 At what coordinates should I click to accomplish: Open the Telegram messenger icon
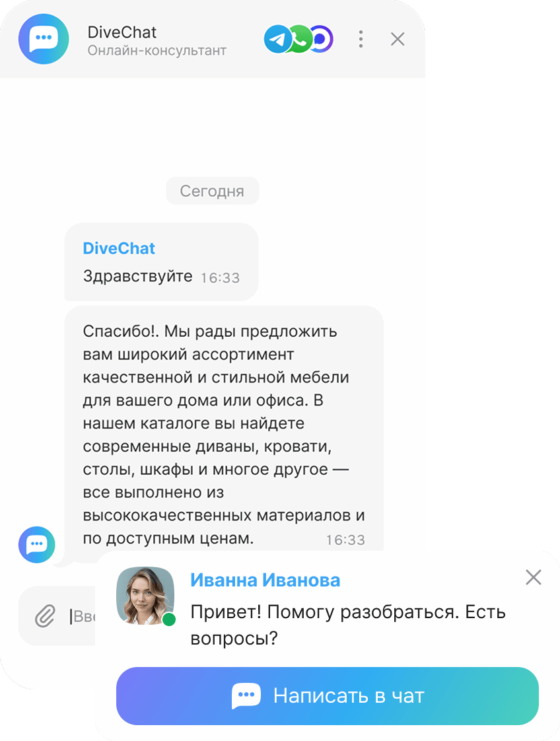pyautogui.click(x=277, y=39)
